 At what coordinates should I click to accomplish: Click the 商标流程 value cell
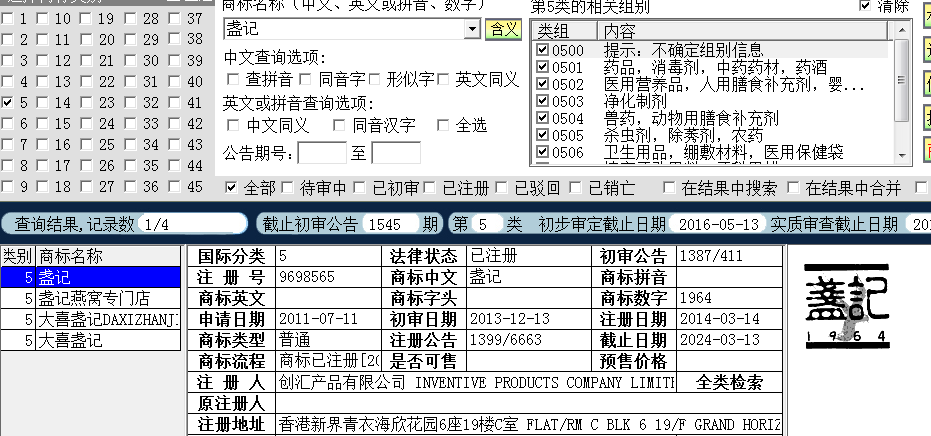tap(328, 361)
